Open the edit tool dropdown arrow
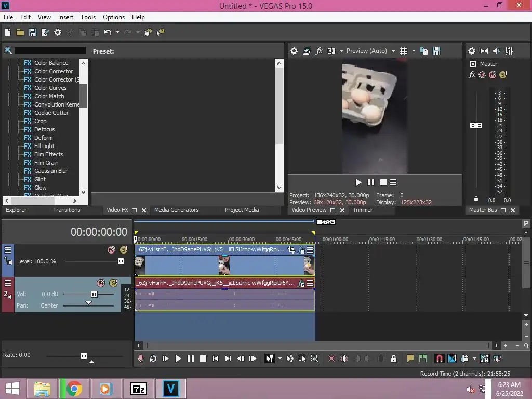 280,358
